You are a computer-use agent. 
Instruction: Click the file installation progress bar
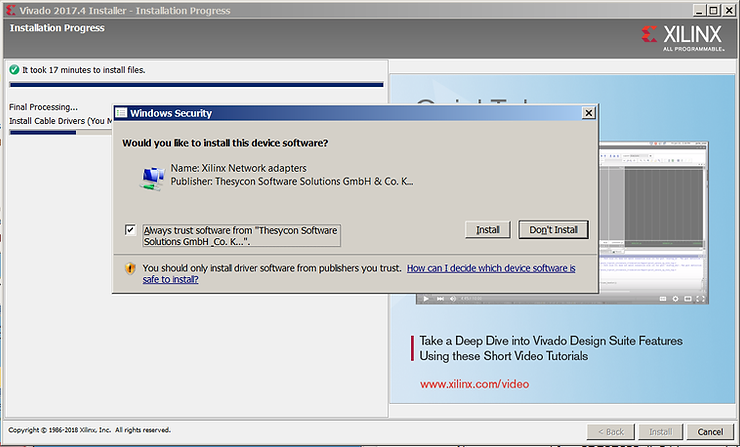[x=196, y=85]
